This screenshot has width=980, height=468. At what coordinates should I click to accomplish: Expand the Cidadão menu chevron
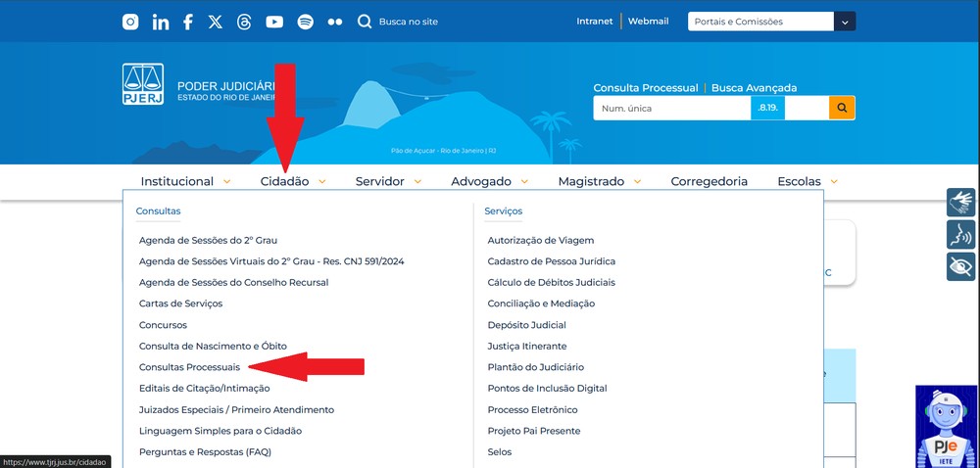(x=321, y=181)
